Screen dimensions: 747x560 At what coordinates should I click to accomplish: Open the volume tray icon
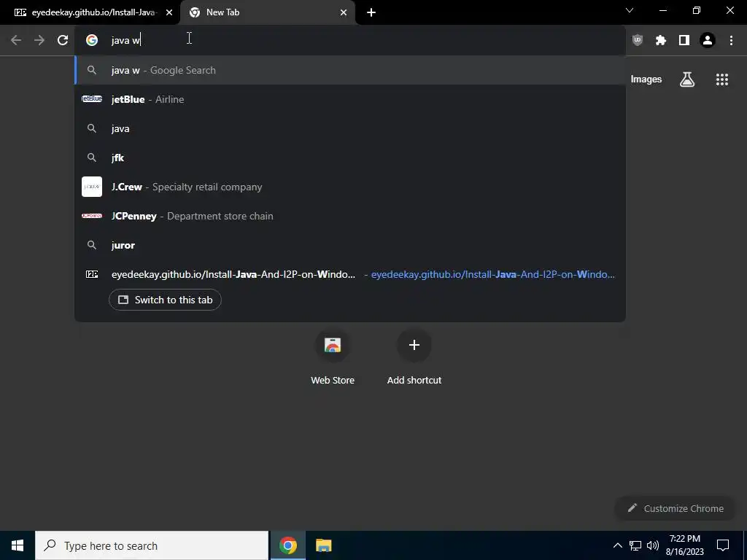click(653, 545)
